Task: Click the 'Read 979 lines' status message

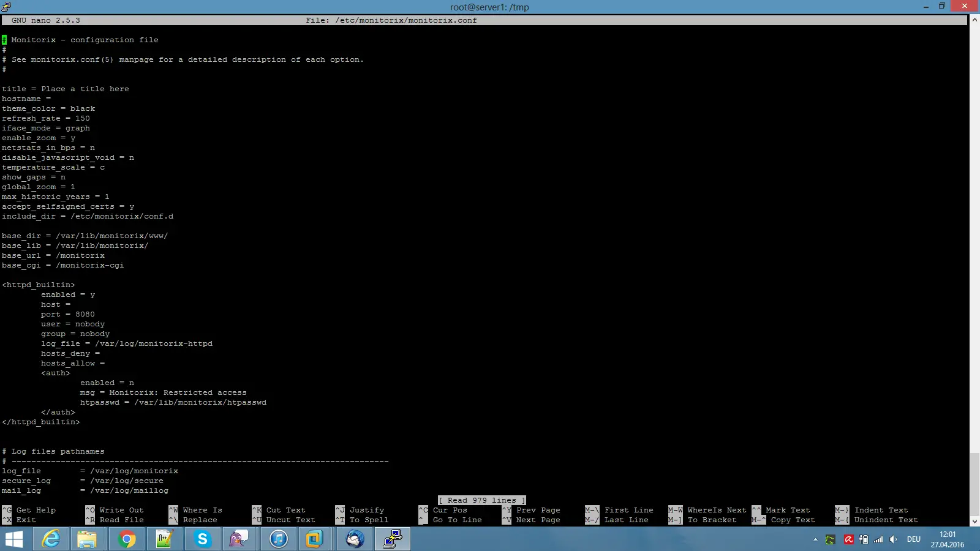Action: click(x=482, y=500)
